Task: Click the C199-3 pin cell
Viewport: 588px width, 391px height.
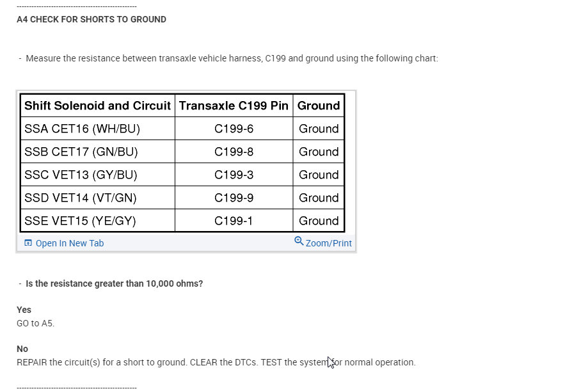Action: coord(234,175)
